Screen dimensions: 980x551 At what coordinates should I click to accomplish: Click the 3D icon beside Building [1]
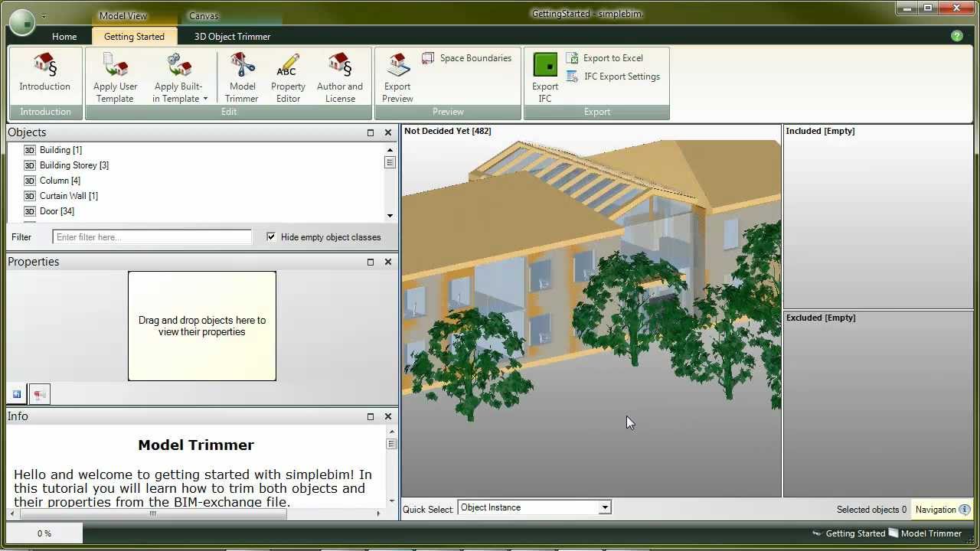30,150
